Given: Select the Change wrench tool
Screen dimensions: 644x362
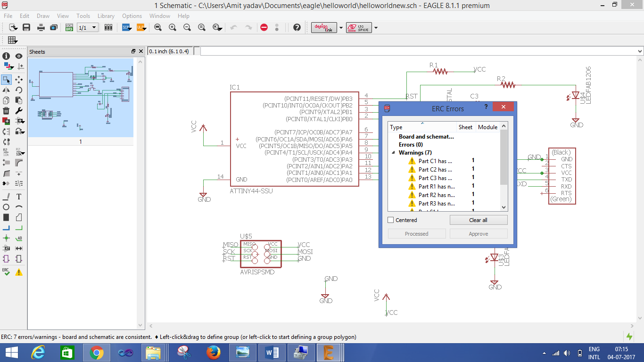Looking at the screenshot, I should (x=19, y=110).
